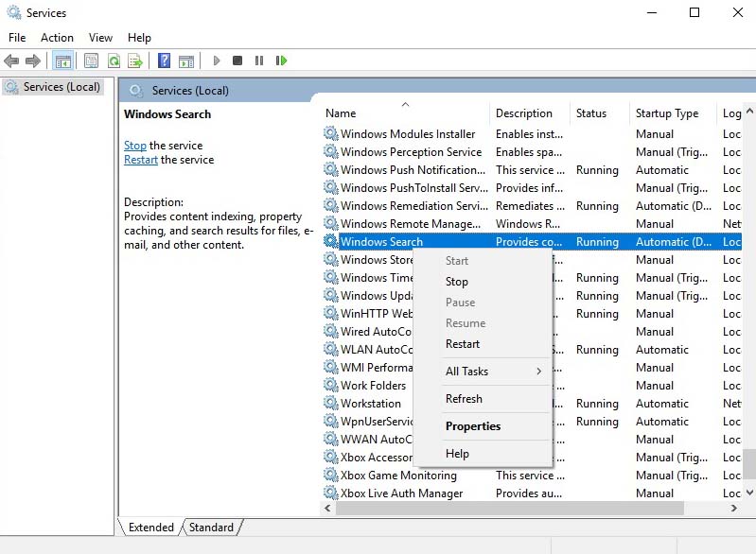
Task: Toggle Show/Hide Console Tree toolbar icon
Action: pos(63,61)
